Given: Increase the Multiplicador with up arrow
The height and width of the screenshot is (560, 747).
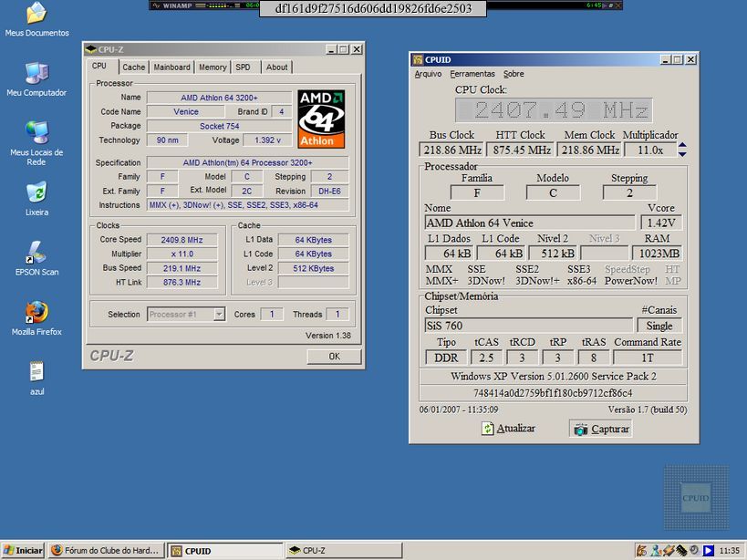Looking at the screenshot, I should (682, 145).
